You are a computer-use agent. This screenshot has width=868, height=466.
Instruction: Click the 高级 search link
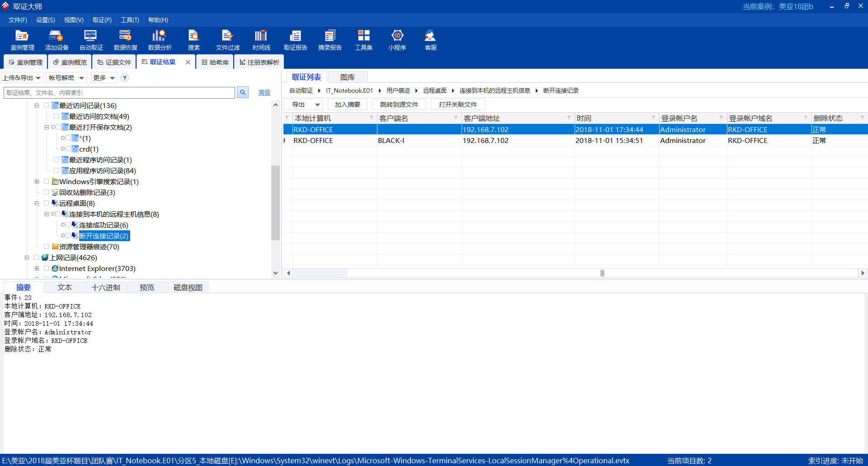pos(264,93)
